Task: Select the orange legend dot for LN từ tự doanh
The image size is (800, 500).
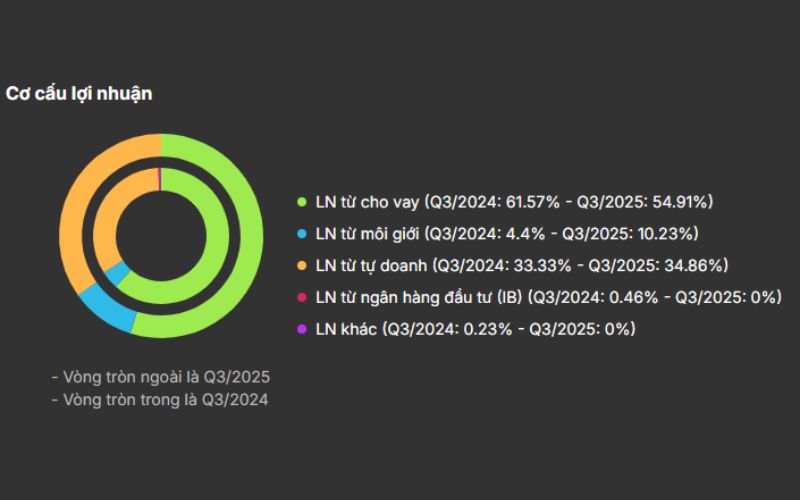Action: coord(301,266)
